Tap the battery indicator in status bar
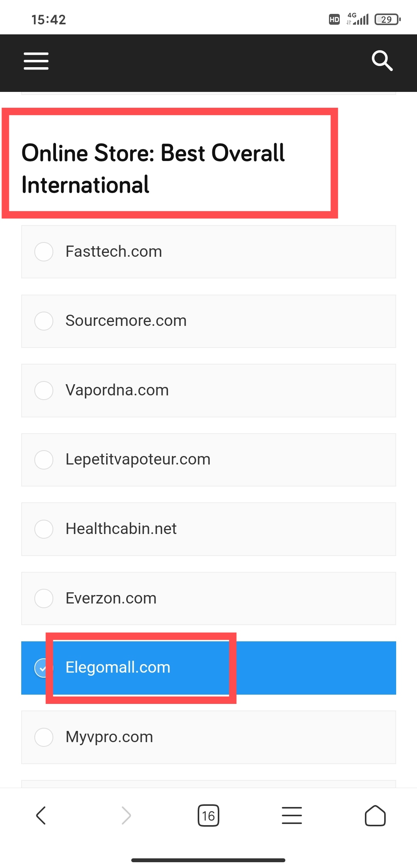 pyautogui.click(x=387, y=19)
